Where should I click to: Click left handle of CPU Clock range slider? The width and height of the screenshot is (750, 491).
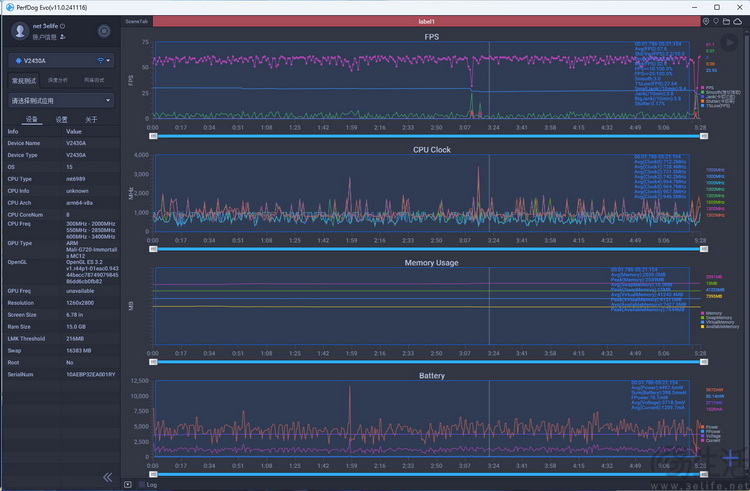click(153, 249)
